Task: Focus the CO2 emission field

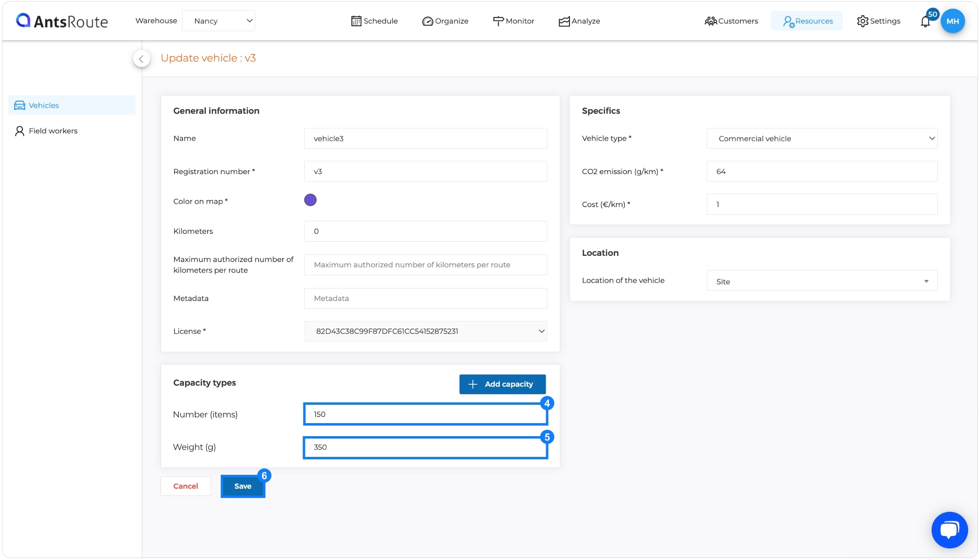Action: pos(822,171)
